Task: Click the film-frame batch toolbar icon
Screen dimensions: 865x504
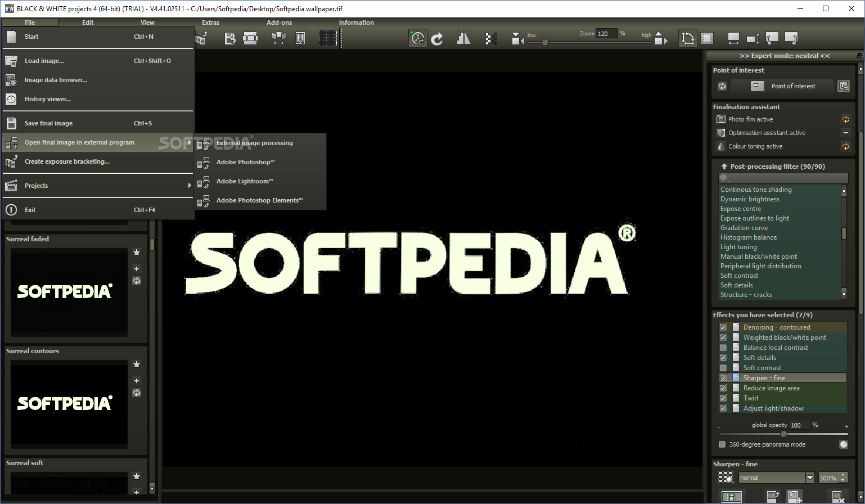Action: click(250, 38)
